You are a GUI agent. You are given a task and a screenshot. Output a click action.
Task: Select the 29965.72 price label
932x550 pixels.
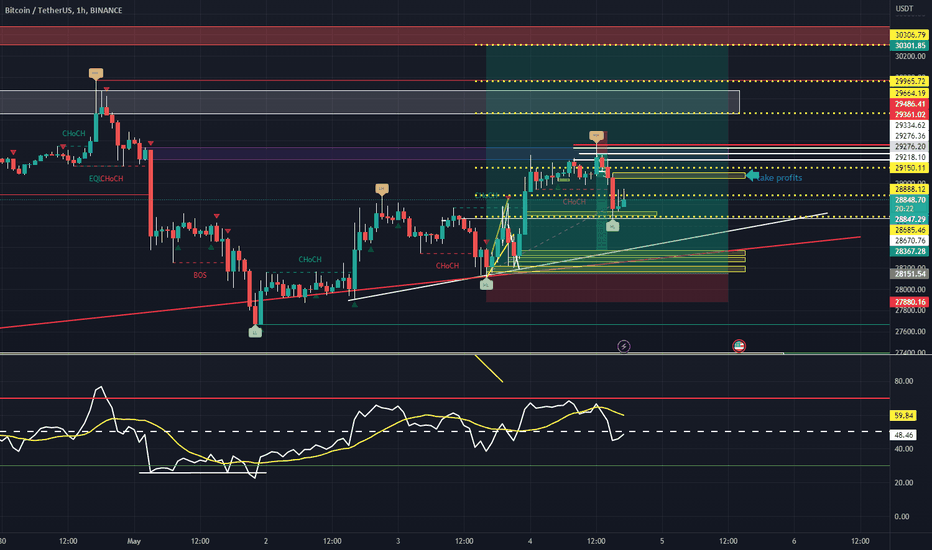(909, 81)
